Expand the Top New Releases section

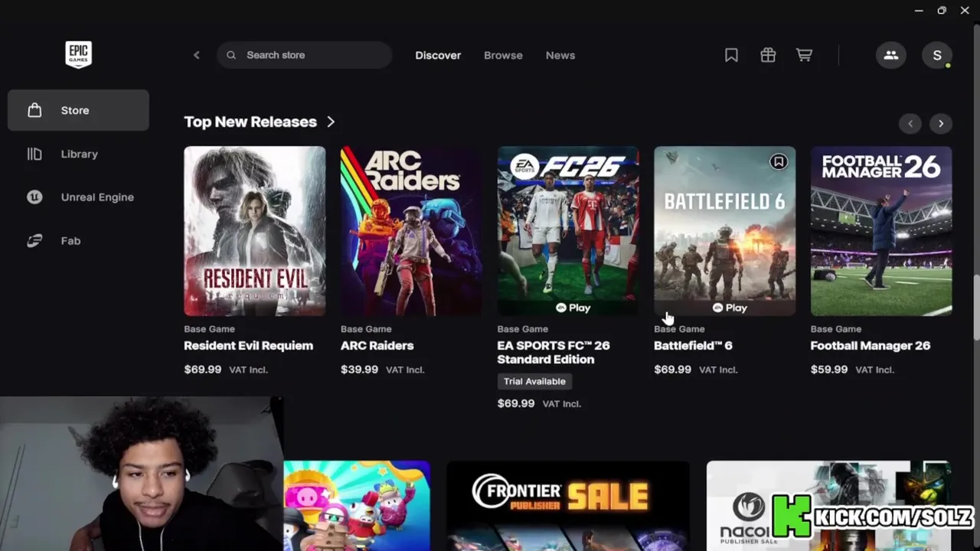point(260,122)
